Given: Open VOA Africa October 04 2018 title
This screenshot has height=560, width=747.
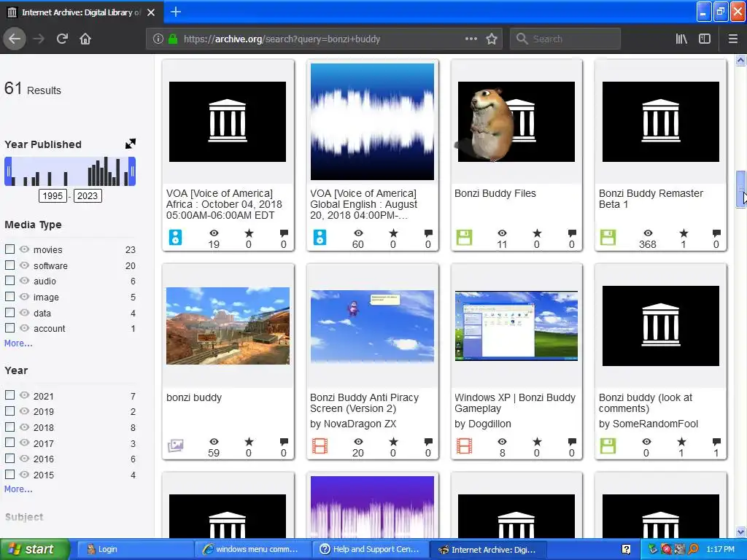Looking at the screenshot, I should (x=224, y=204).
